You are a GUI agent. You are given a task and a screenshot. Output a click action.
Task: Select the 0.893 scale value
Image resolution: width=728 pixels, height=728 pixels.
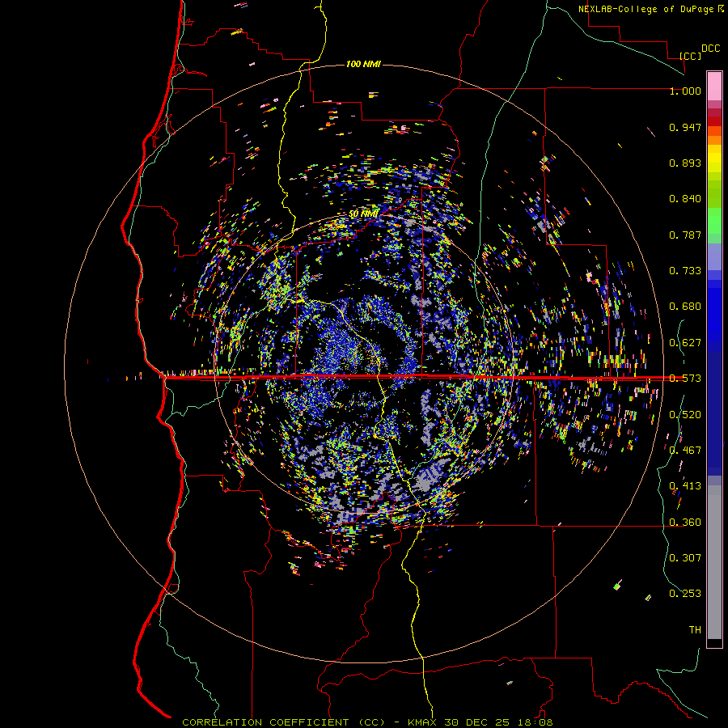pos(685,163)
